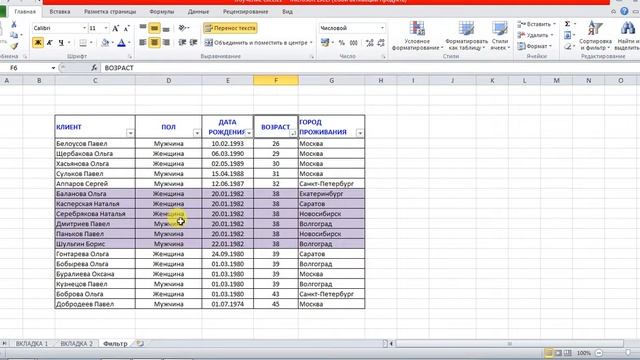The image size is (640, 360).
Task: Click the text orientation icon
Action: pos(182,28)
